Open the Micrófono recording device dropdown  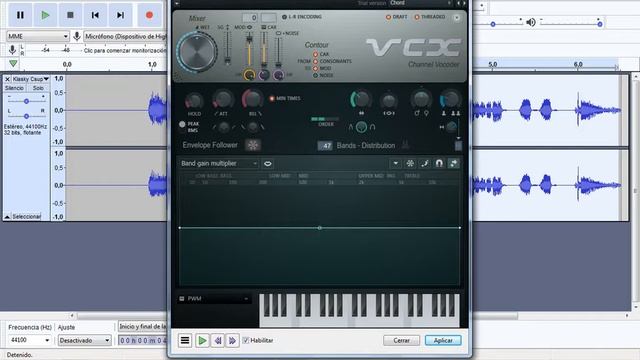(x=125, y=36)
